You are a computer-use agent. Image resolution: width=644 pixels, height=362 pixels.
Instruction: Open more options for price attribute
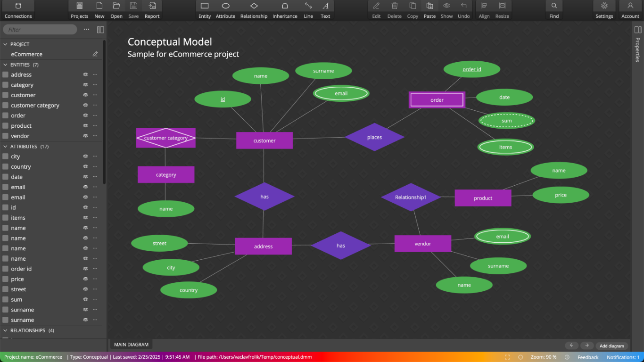click(95, 279)
